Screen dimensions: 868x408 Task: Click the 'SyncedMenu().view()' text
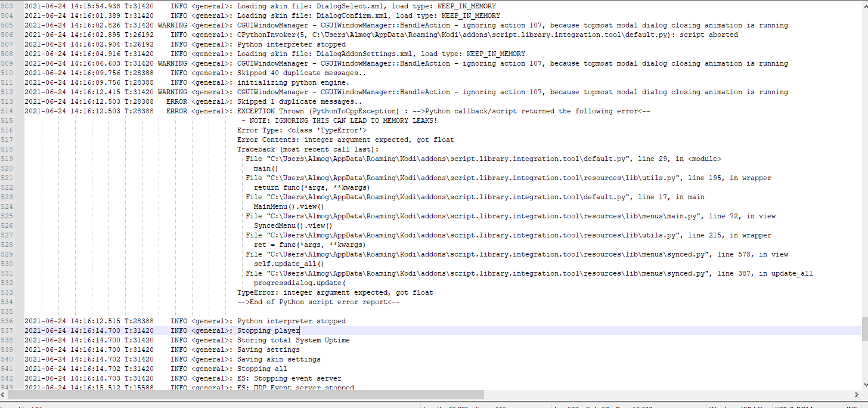pyautogui.click(x=293, y=226)
